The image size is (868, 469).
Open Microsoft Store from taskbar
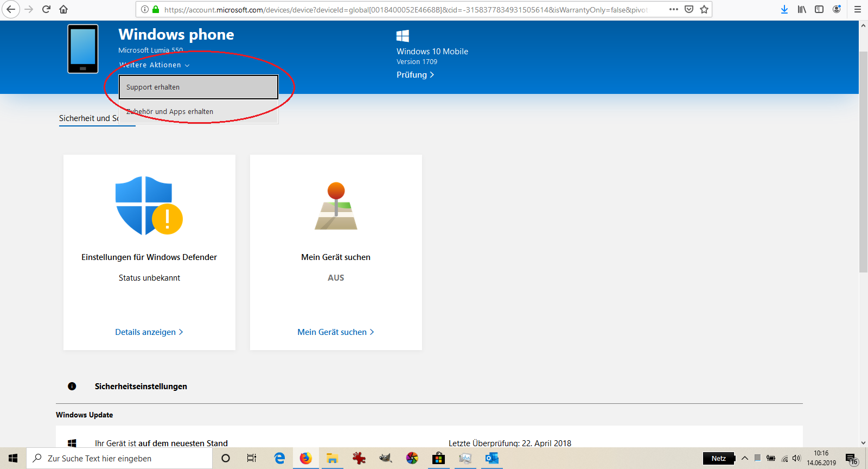[438, 458]
